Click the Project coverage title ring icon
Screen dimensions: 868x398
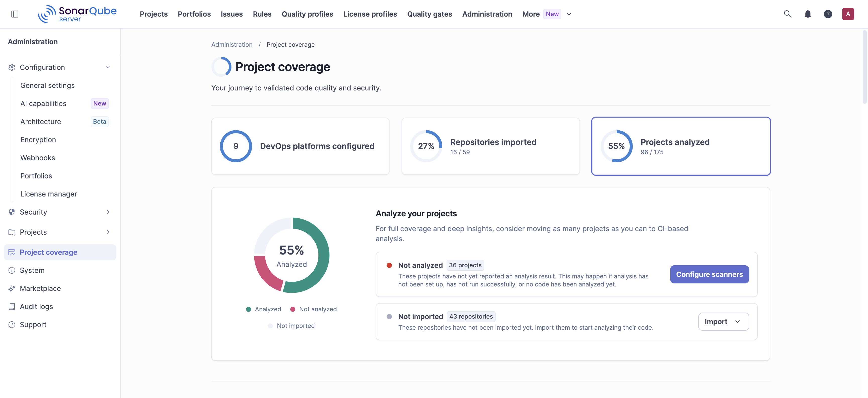[x=221, y=67]
